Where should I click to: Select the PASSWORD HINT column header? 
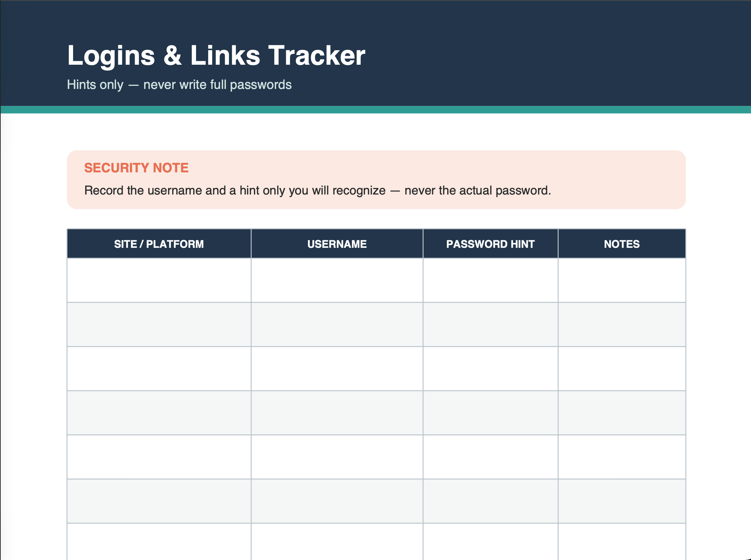tap(491, 244)
